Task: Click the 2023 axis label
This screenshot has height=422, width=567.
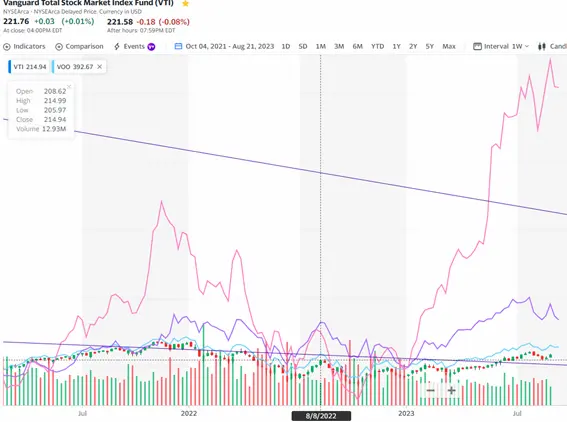Action: click(x=406, y=413)
